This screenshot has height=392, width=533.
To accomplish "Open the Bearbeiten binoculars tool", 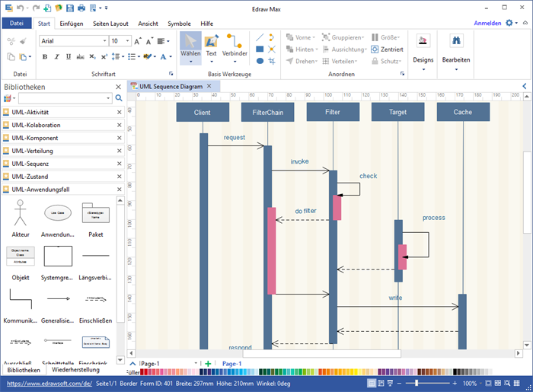I will coord(456,47).
